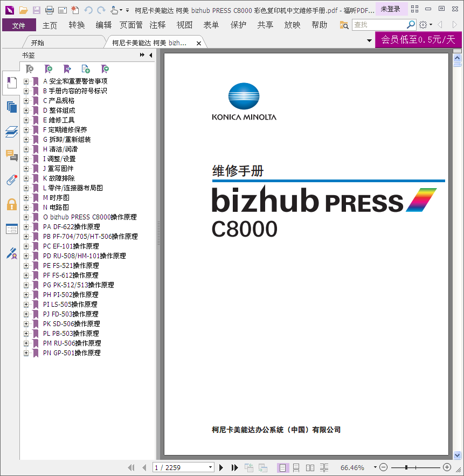
Task: Click the search magnifier icon
Action: pos(411,24)
